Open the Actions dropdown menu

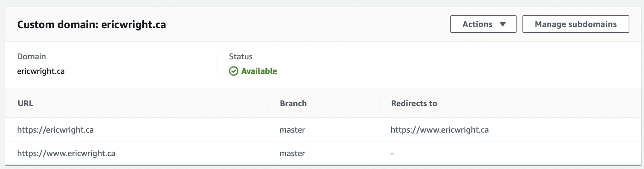(483, 24)
